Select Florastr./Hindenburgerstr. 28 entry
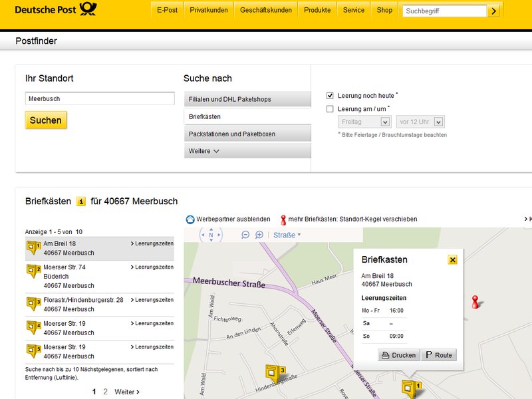 [100, 305]
